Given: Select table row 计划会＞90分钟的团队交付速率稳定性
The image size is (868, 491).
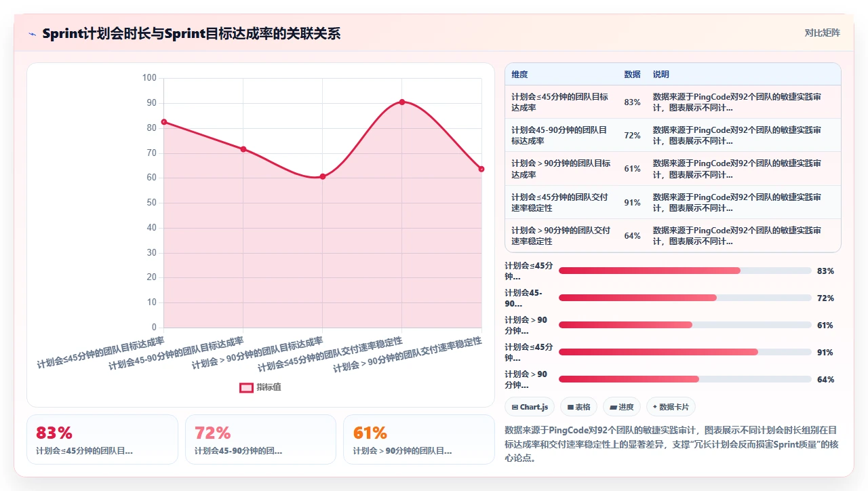Looking at the screenshot, I should [673, 235].
